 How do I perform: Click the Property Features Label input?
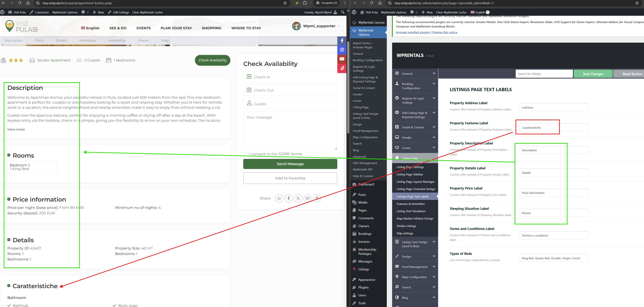(554, 128)
